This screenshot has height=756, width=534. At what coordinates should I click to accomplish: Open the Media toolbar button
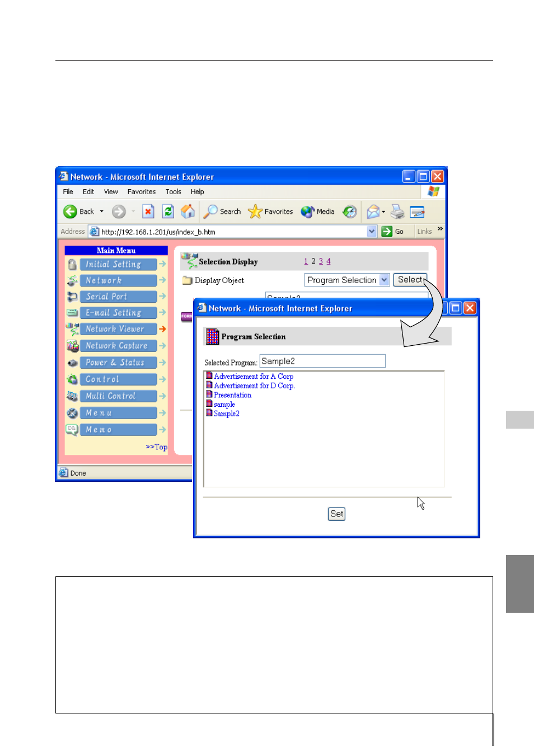[318, 212]
